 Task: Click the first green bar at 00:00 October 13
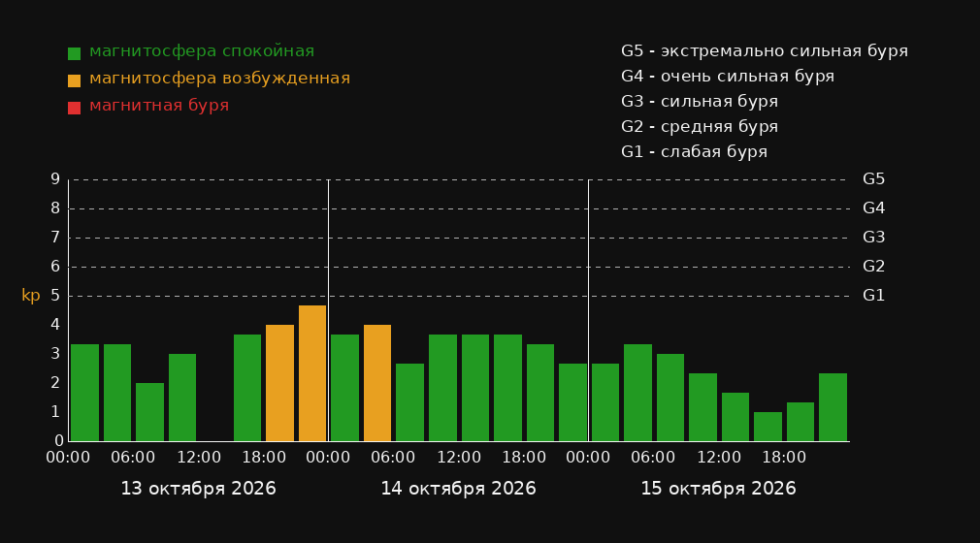click(85, 393)
